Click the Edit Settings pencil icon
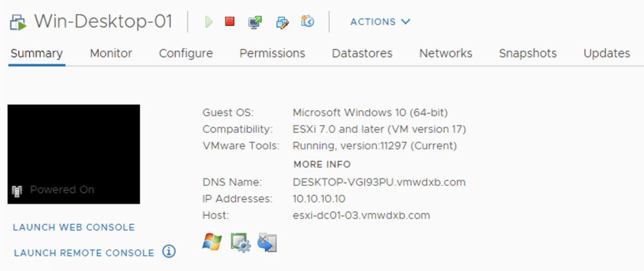Image resolution: width=644 pixels, height=271 pixels. point(283,22)
